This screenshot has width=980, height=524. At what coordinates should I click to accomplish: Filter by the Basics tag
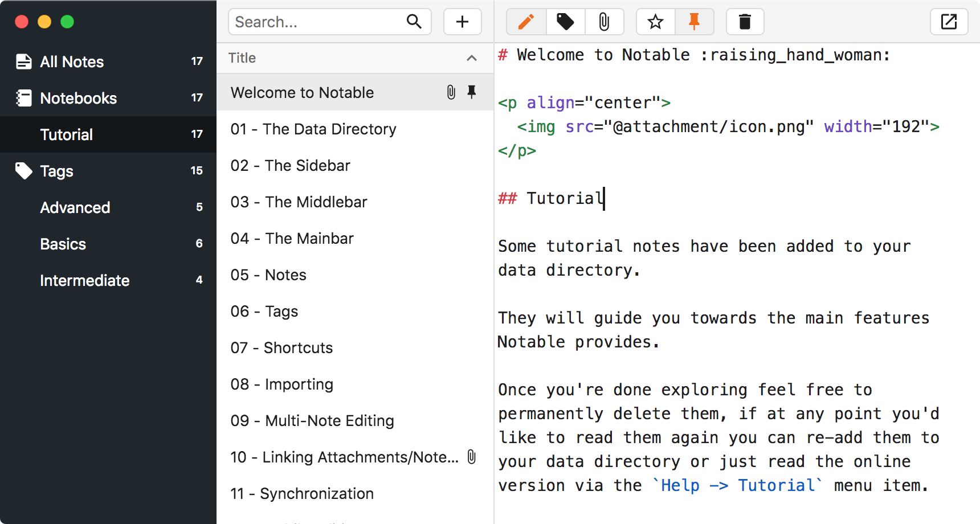(108, 244)
